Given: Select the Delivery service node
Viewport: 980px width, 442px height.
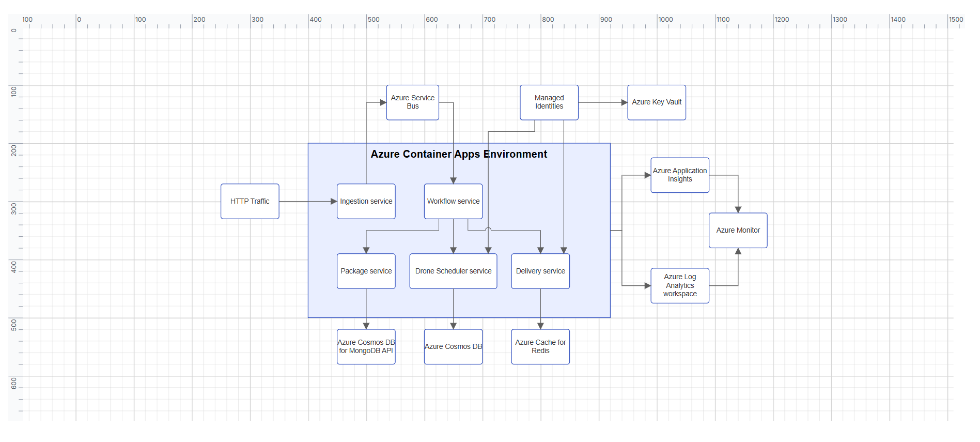Looking at the screenshot, I should (540, 271).
